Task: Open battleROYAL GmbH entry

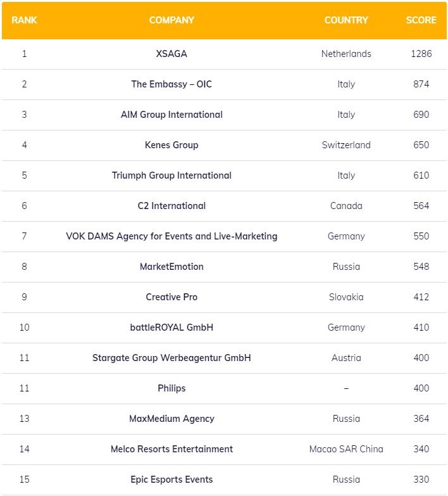Action: point(171,327)
